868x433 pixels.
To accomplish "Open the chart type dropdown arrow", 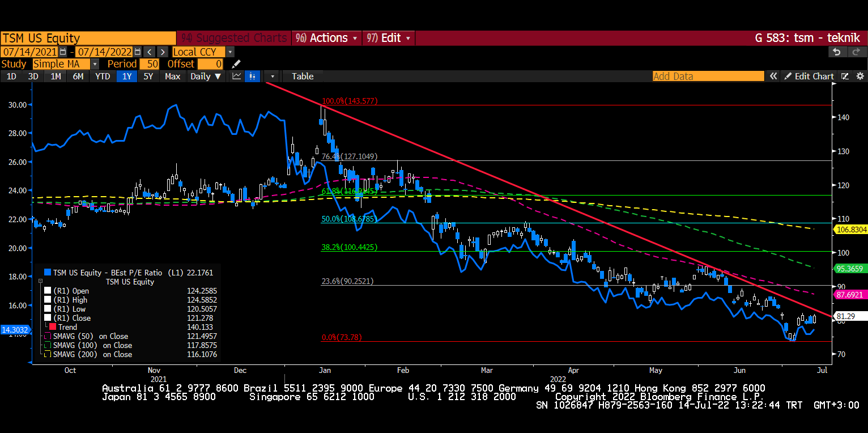I will 273,76.
